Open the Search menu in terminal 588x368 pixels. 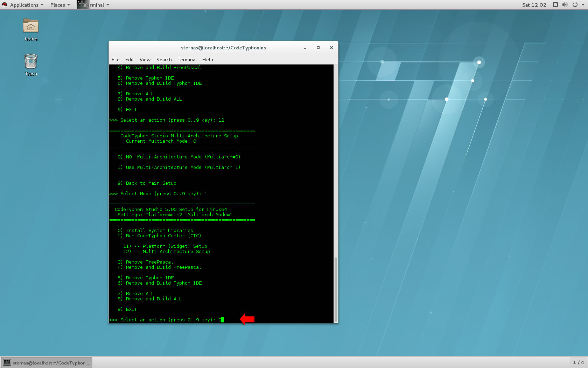pos(164,60)
